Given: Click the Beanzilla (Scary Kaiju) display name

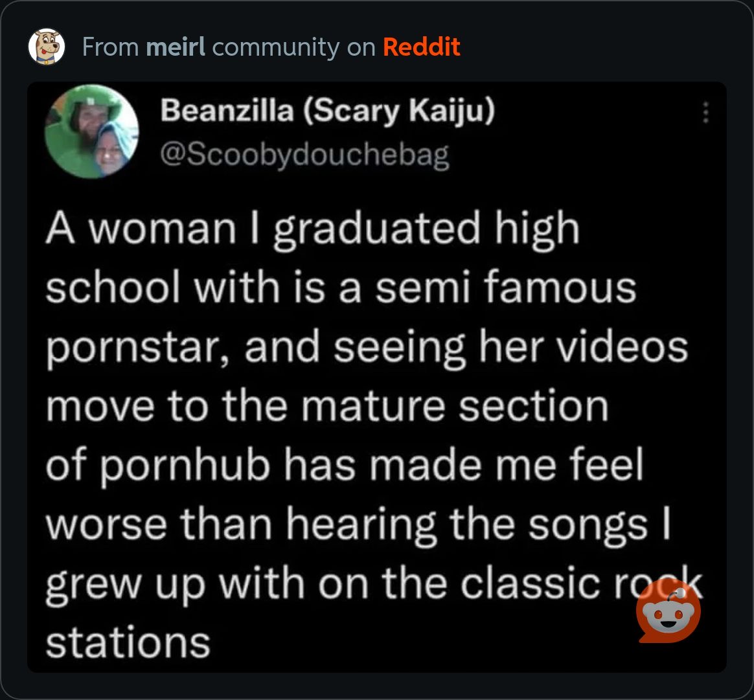Looking at the screenshot, I should (327, 112).
